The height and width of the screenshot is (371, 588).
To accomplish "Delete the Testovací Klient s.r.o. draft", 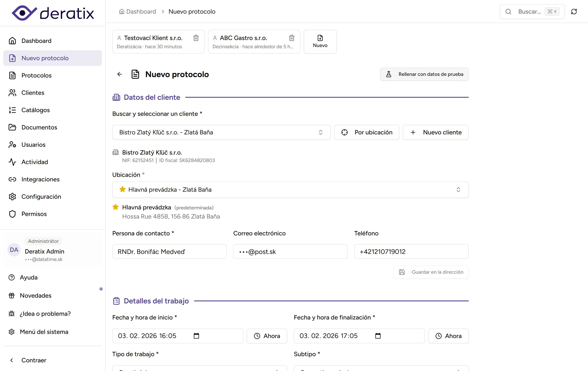I will coord(196,38).
